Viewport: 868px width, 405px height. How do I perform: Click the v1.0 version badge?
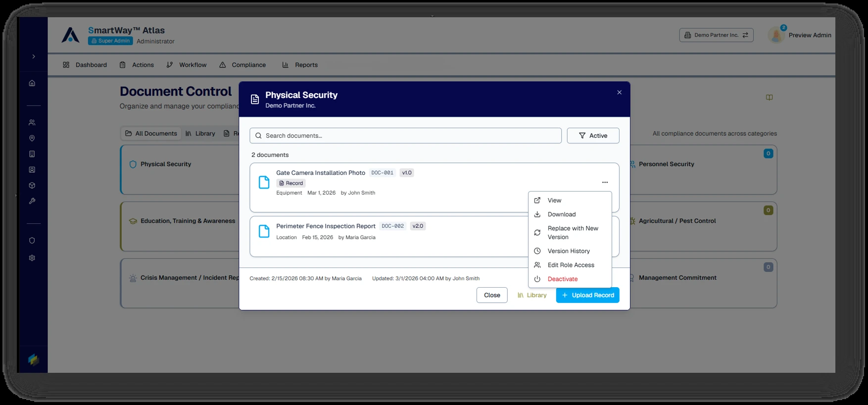[407, 173]
